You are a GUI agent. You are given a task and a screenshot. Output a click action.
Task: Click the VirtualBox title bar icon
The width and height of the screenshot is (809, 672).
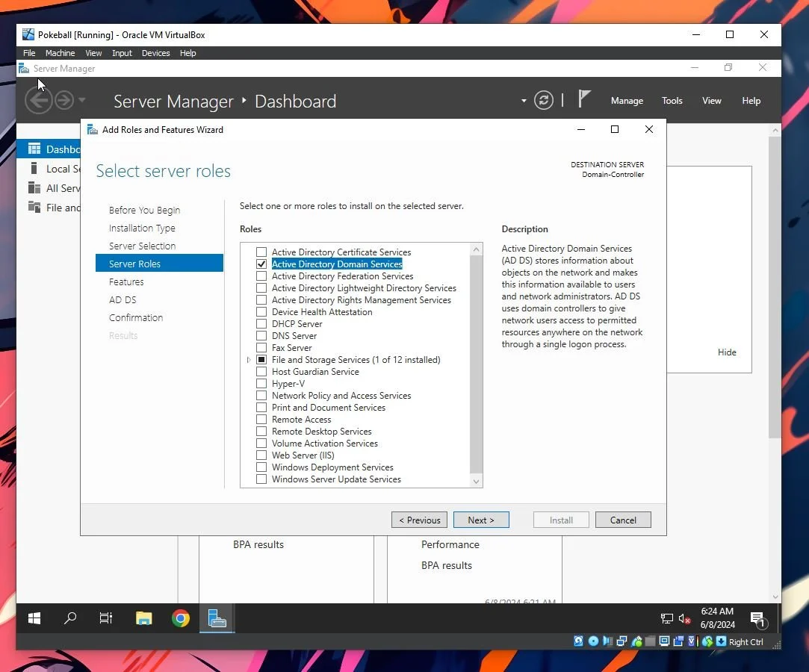click(x=28, y=34)
